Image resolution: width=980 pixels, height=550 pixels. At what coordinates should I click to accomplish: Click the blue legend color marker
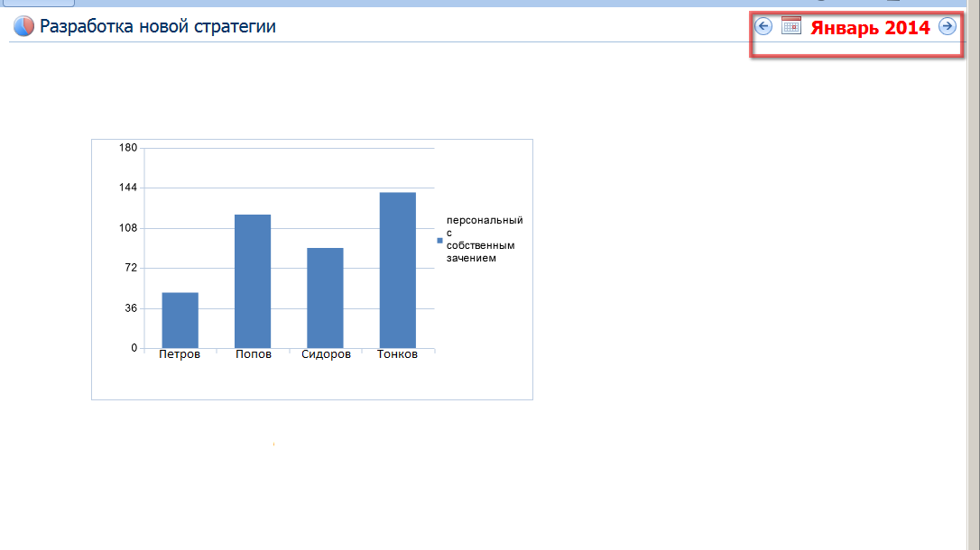pos(439,240)
